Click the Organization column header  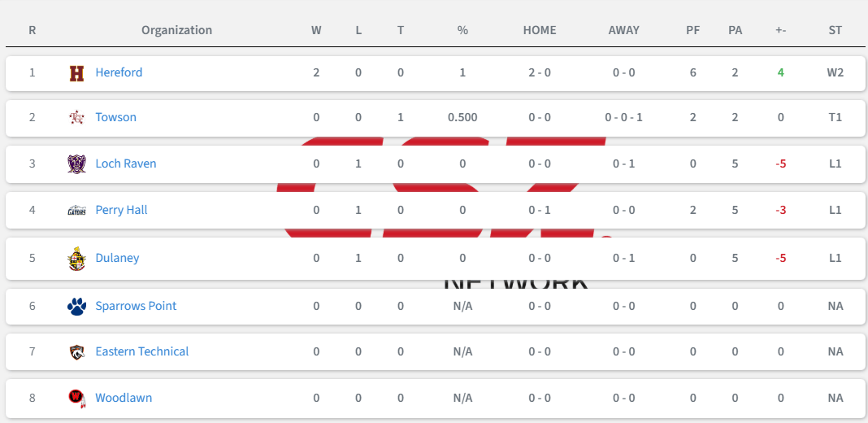pos(176,30)
